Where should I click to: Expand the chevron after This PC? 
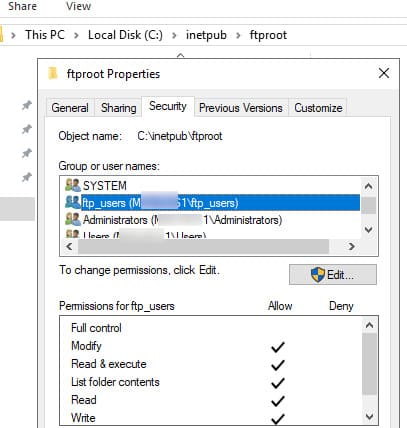(76, 35)
